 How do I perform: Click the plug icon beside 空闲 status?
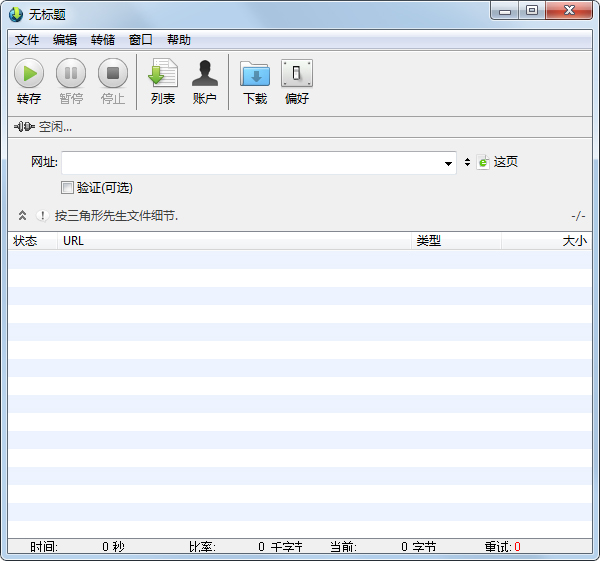24,127
